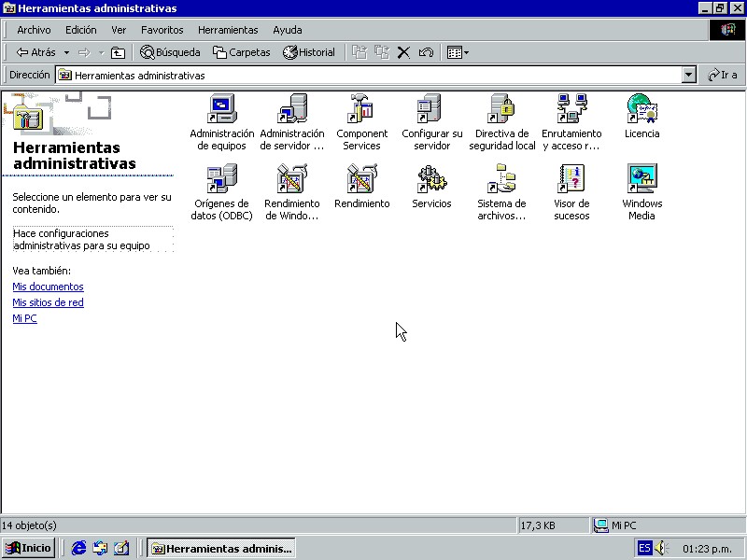
Task: Click the Ir a button
Action: tap(722, 75)
